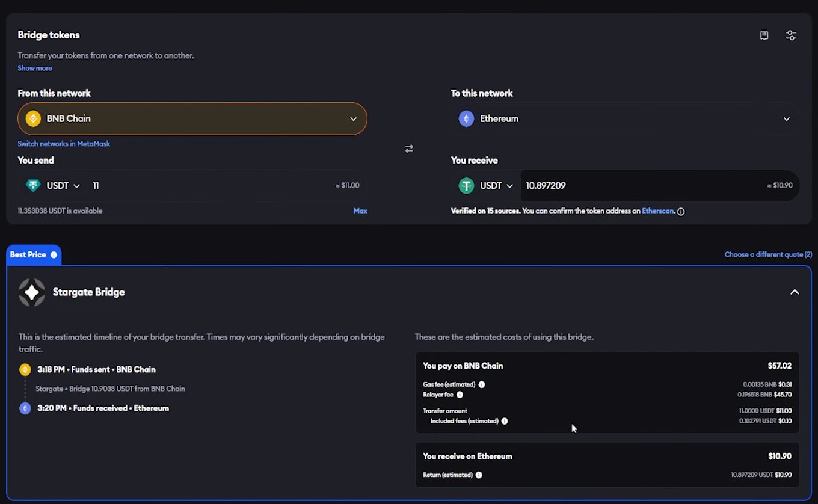Click the Max amount link
Viewport: 818px width, 504px height.
coord(360,211)
